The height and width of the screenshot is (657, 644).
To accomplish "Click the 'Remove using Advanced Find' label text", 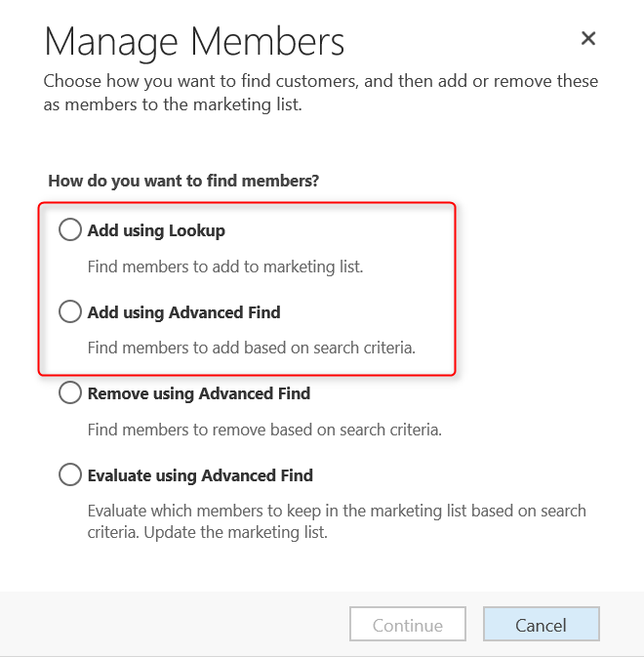I will tap(199, 393).
